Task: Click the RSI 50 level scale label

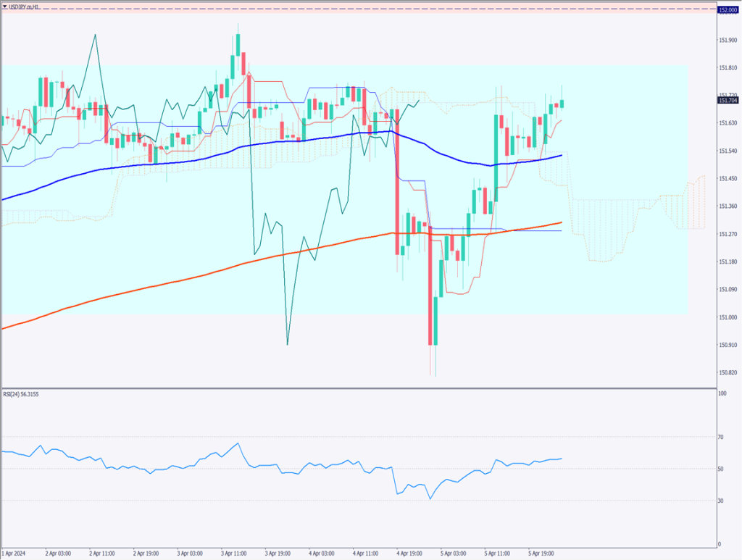Action: [x=722, y=469]
